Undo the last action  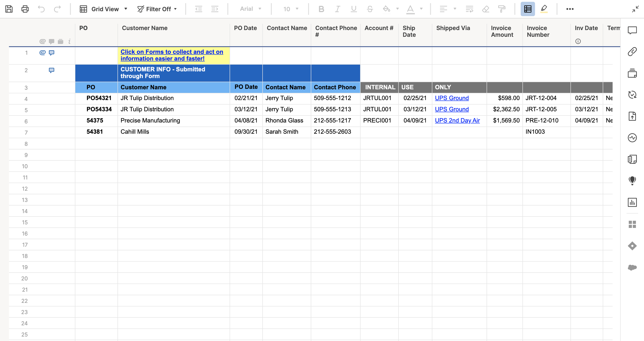coord(41,9)
